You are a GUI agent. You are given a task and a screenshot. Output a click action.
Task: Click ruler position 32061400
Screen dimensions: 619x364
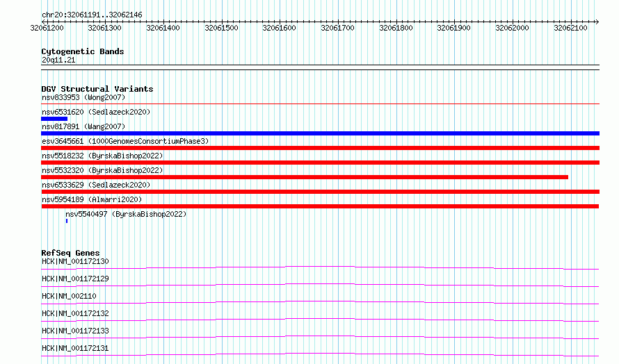click(x=163, y=28)
